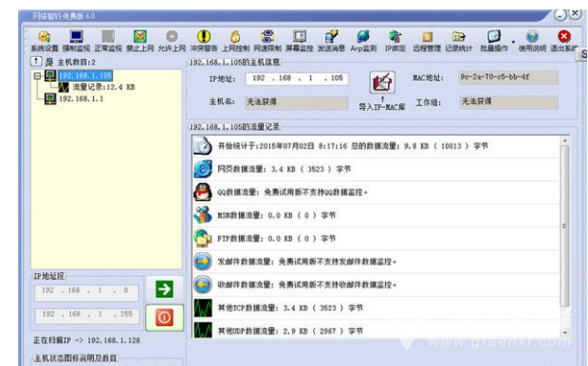Click the green arrow start scan button

[164, 289]
